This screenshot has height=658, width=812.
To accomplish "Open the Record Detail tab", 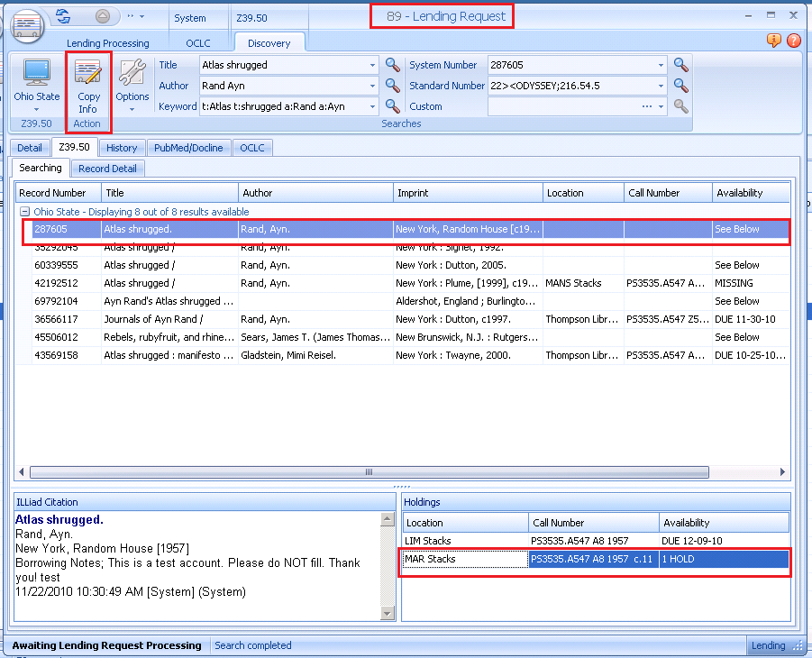I will (x=107, y=169).
